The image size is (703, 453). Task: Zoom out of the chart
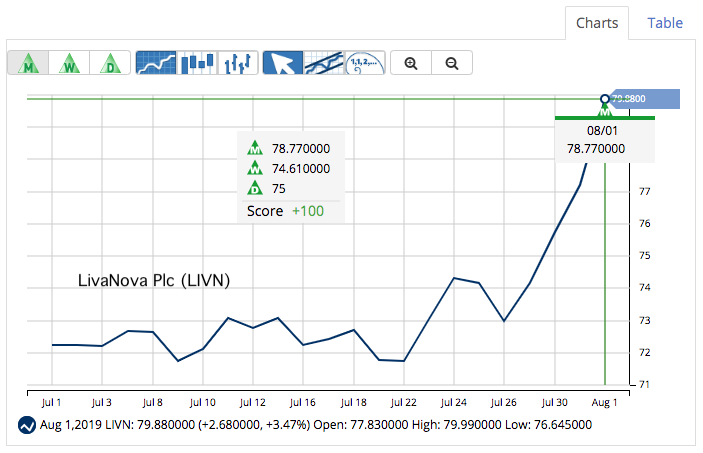tap(452, 63)
